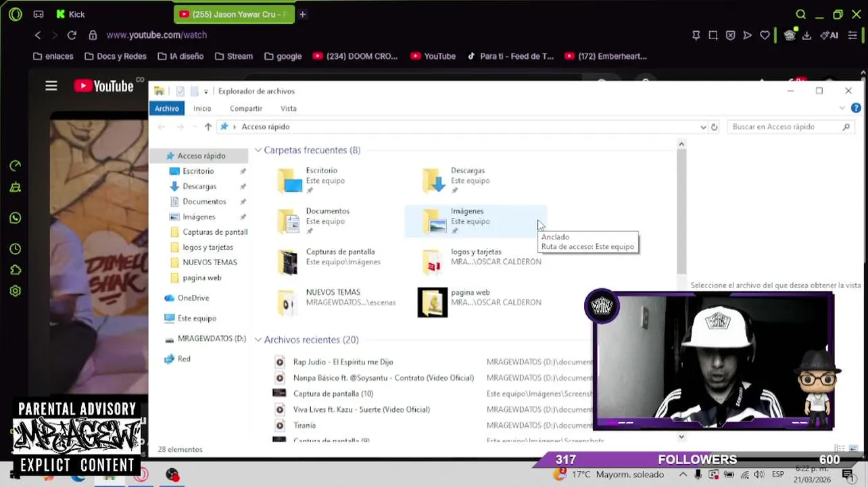Open the Archivo ribbon tab
This screenshot has width=868, height=487.
point(167,108)
